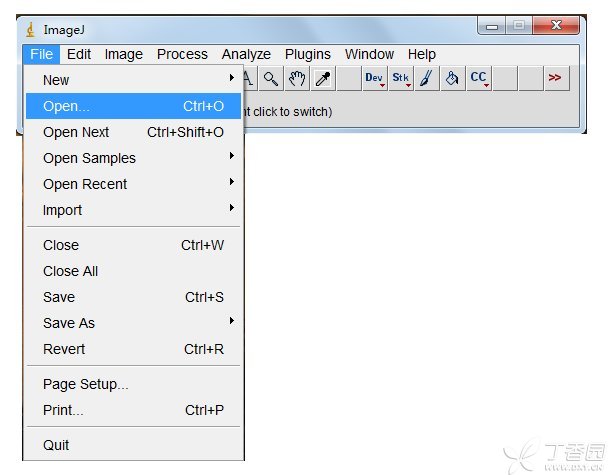Click the blank toolbar slot after eyedropper
The image size is (608, 475).
[349, 79]
